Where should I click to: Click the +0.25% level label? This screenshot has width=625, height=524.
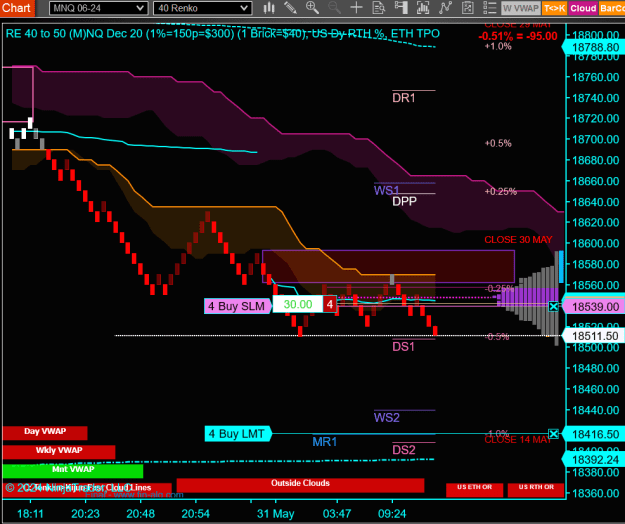pos(501,192)
